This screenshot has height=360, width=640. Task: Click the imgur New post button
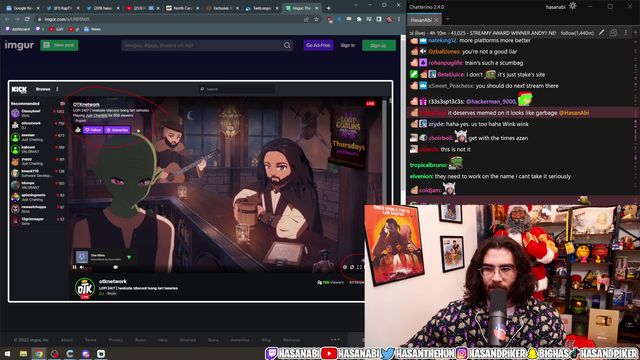(59, 45)
